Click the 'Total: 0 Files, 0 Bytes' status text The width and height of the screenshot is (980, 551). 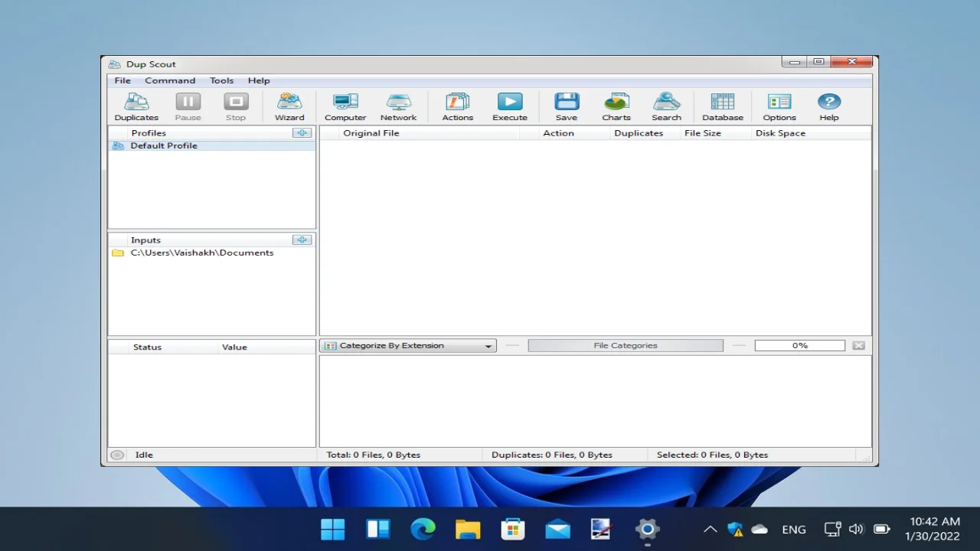pos(374,455)
